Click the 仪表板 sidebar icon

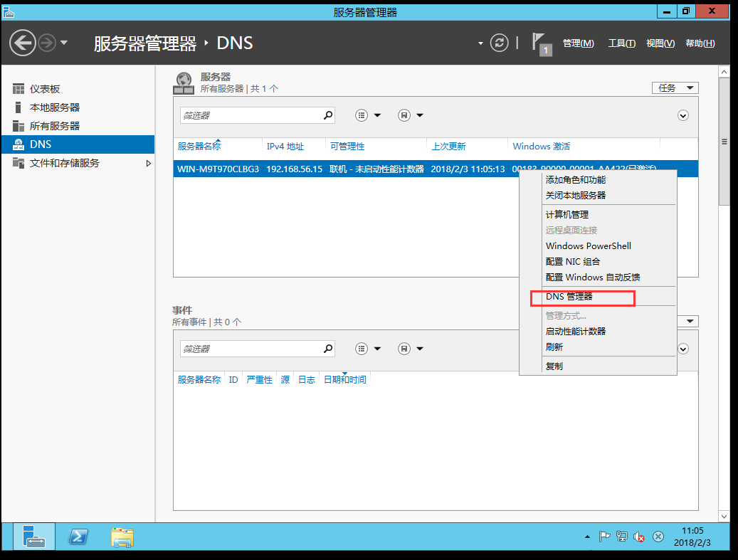19,89
